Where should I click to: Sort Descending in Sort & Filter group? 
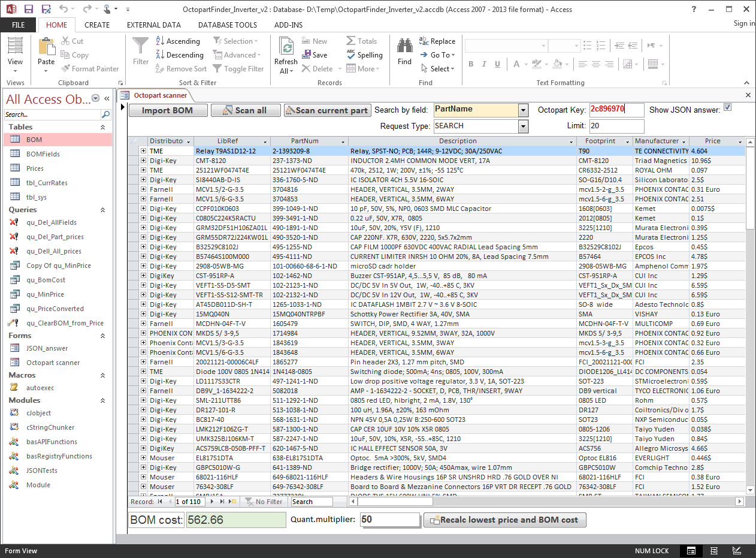(180, 55)
